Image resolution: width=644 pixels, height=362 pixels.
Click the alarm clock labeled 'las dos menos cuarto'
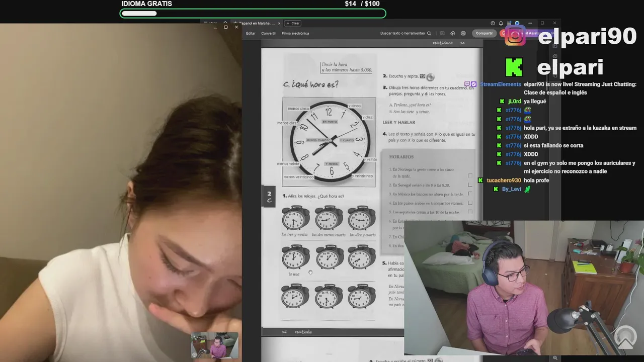point(329,218)
